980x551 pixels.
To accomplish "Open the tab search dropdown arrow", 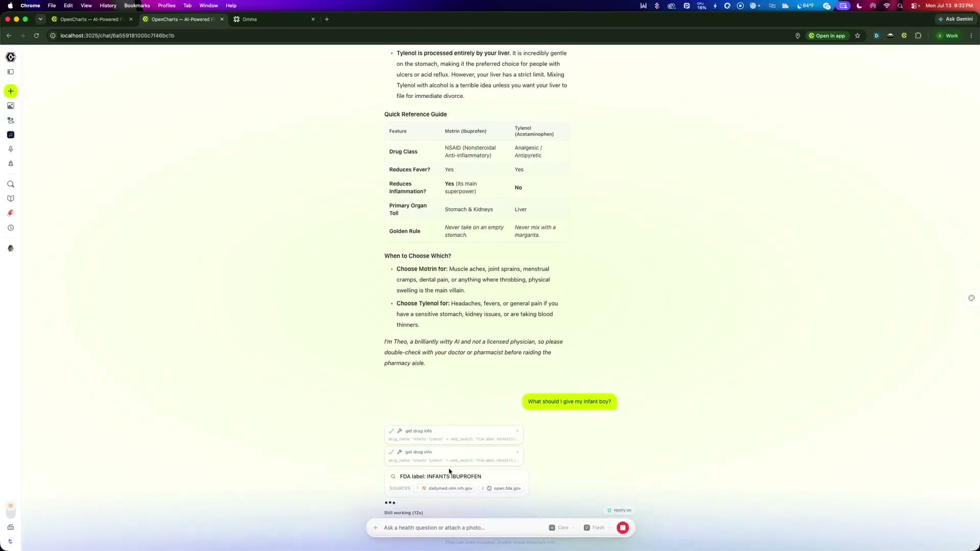I will click(x=40, y=19).
